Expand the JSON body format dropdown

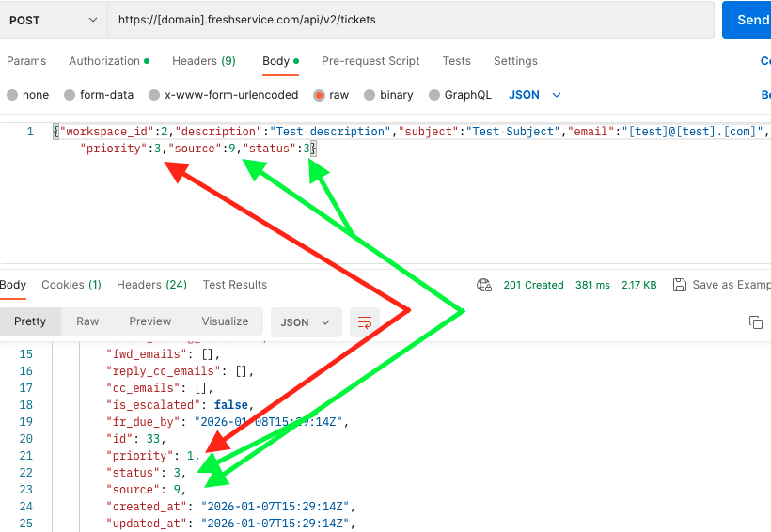tap(535, 95)
